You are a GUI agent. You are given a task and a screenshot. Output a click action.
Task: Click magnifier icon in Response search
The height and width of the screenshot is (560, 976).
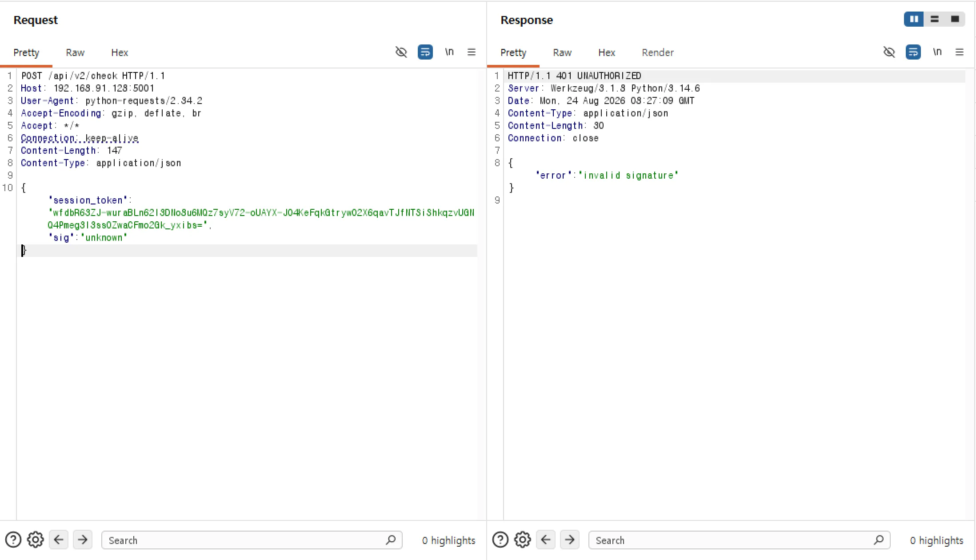click(x=879, y=540)
